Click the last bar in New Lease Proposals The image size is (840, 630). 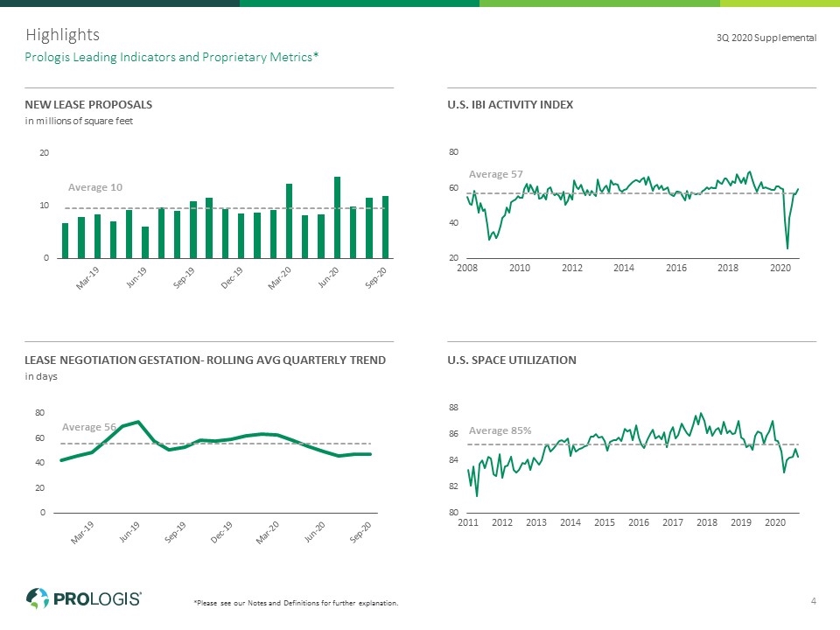pyautogui.click(x=385, y=227)
